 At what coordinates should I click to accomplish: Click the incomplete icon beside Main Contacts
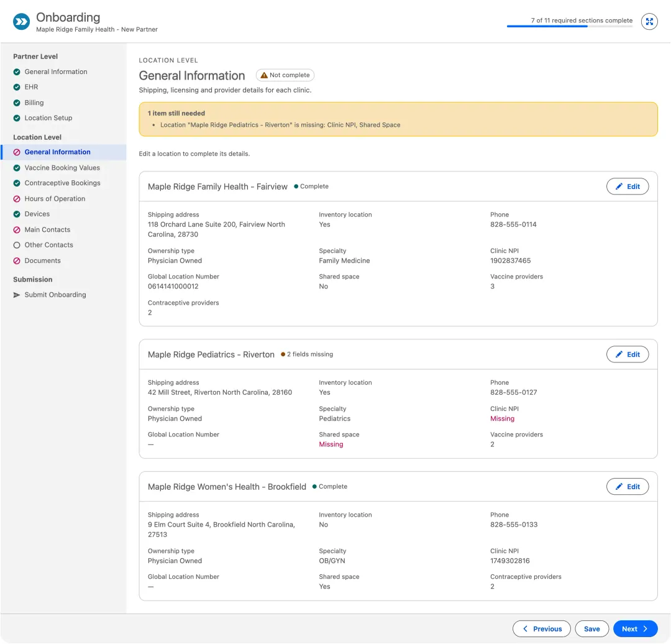click(x=17, y=230)
